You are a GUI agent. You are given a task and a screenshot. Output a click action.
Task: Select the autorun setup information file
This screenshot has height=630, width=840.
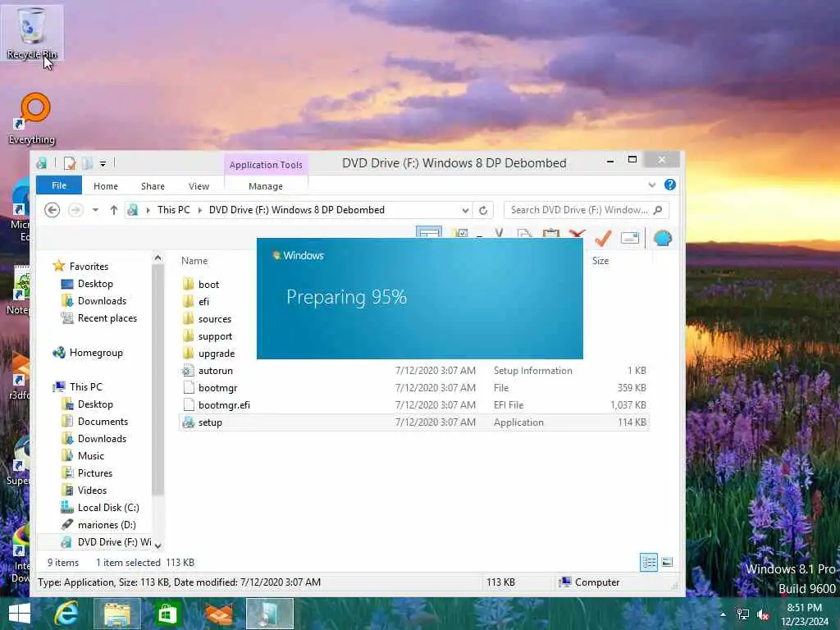pos(413,370)
